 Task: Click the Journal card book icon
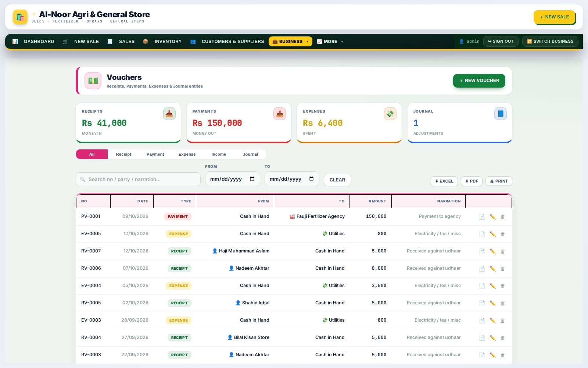(500, 114)
